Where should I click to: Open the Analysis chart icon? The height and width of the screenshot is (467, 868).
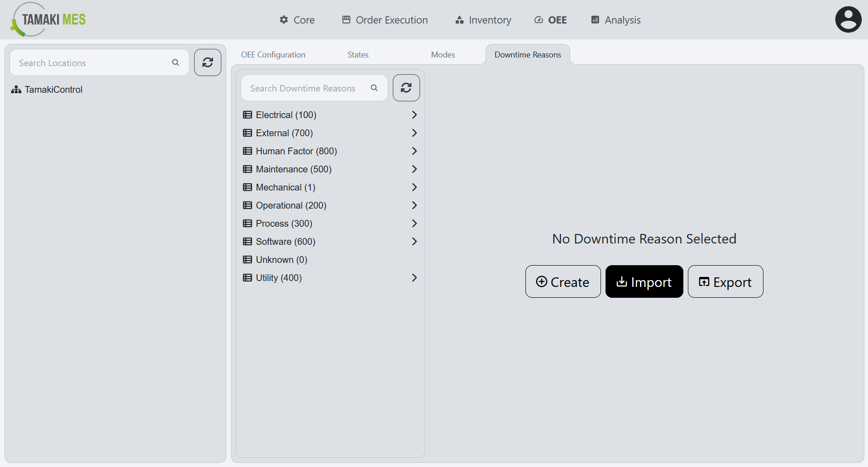[594, 19]
